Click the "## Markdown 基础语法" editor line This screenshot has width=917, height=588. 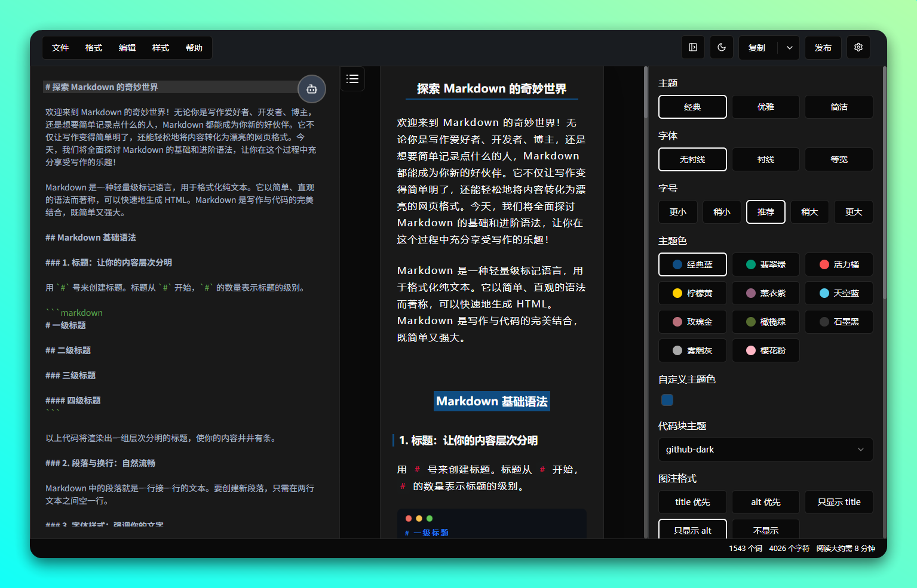(x=91, y=238)
